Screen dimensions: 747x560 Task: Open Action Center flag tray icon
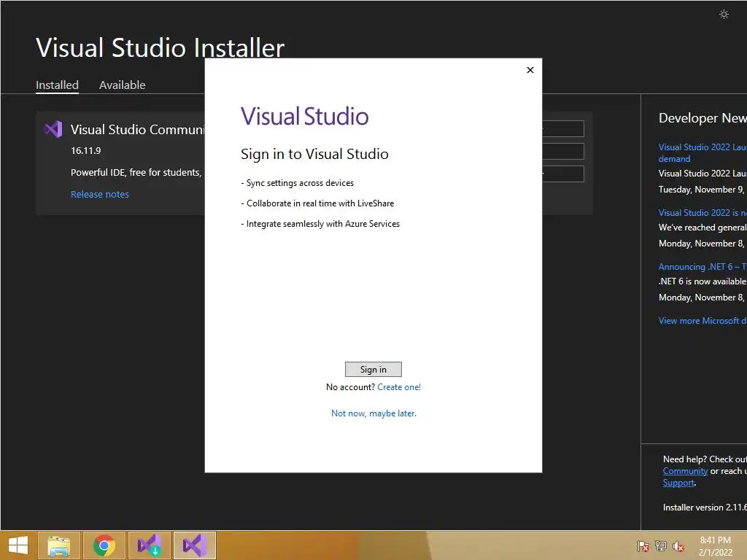tap(643, 545)
